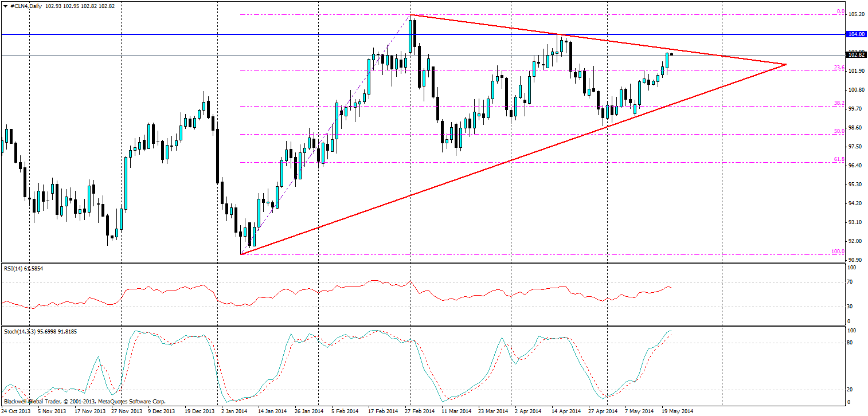Click the 5 Nov 2013 date label
868x416 pixels.
pyautogui.click(x=53, y=411)
